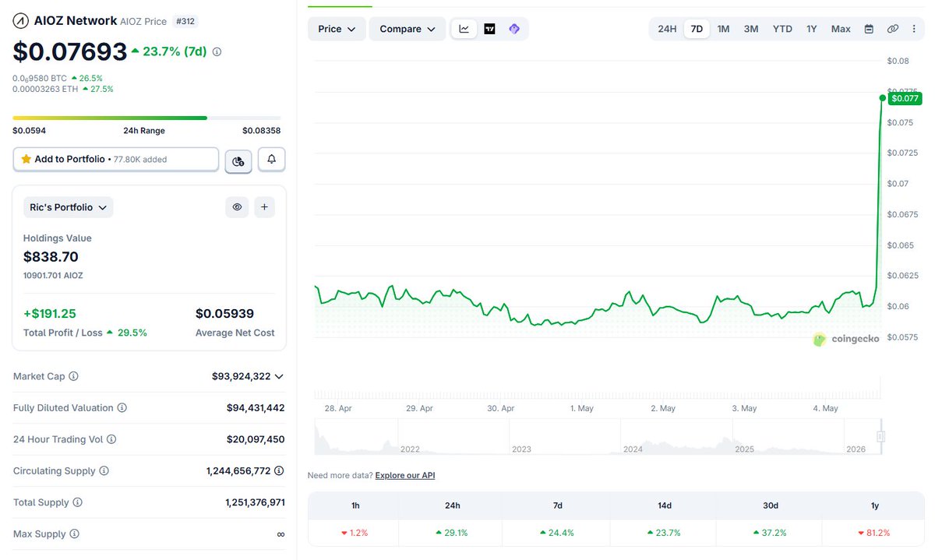Expand the Market Cap chevron

click(279, 376)
